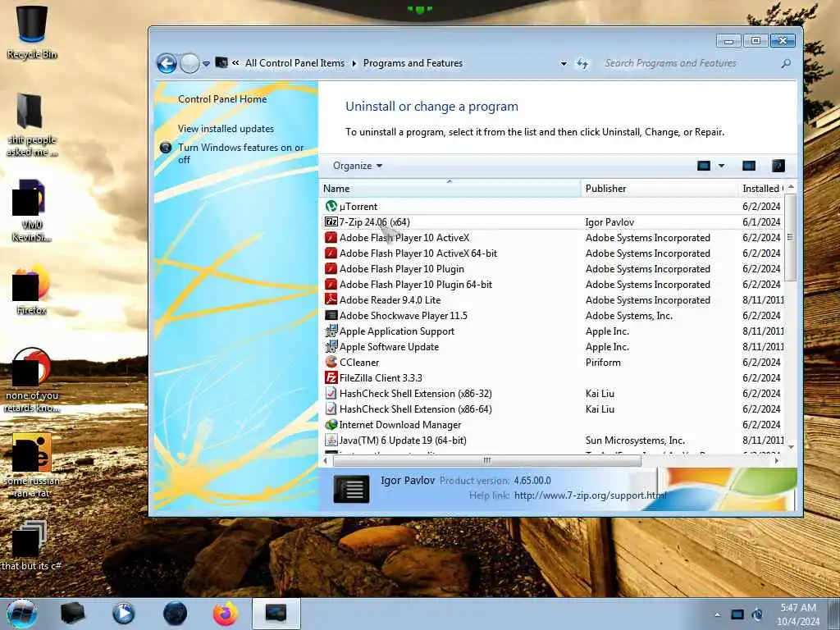This screenshot has width=840, height=630.
Task: Open Turn Windows features on or off
Action: tap(240, 153)
